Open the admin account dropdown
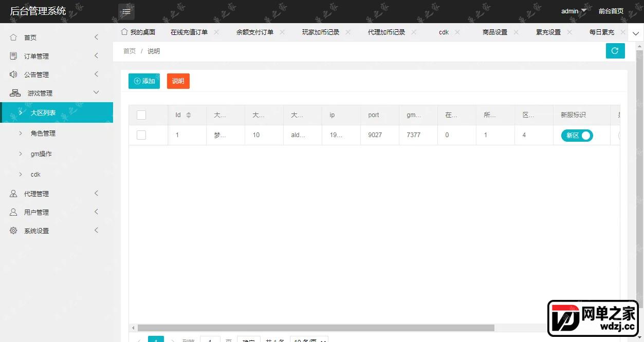Viewport: 644px width, 342px height. tap(574, 11)
